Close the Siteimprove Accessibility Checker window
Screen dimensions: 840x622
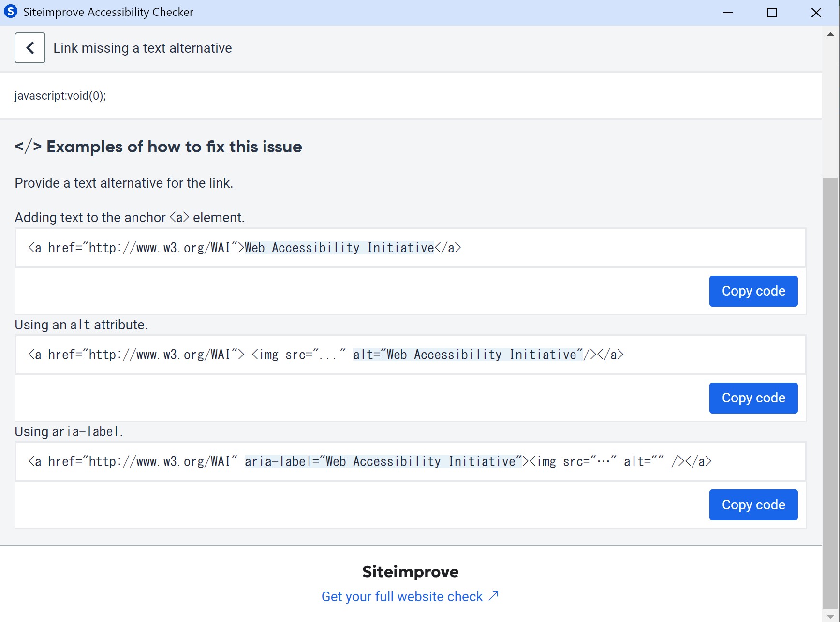pos(816,13)
